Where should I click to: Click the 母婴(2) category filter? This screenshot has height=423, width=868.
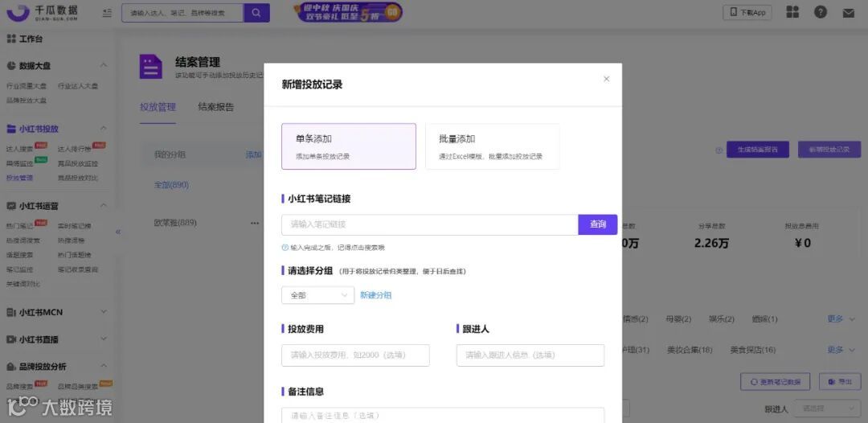coord(678,319)
